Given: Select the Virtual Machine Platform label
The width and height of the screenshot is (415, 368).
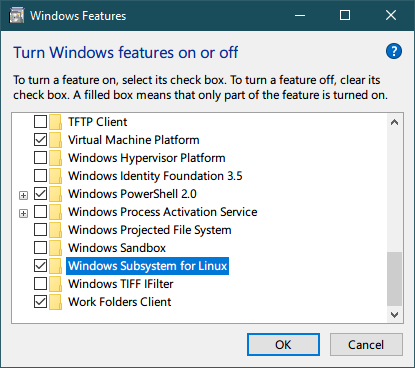Looking at the screenshot, I should [134, 140].
